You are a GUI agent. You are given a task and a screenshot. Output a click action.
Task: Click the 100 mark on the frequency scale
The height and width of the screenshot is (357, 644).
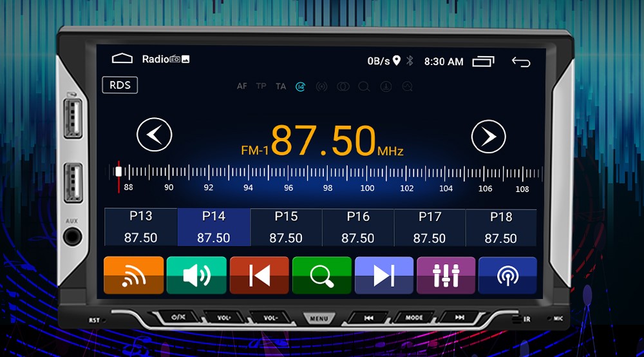(x=367, y=188)
